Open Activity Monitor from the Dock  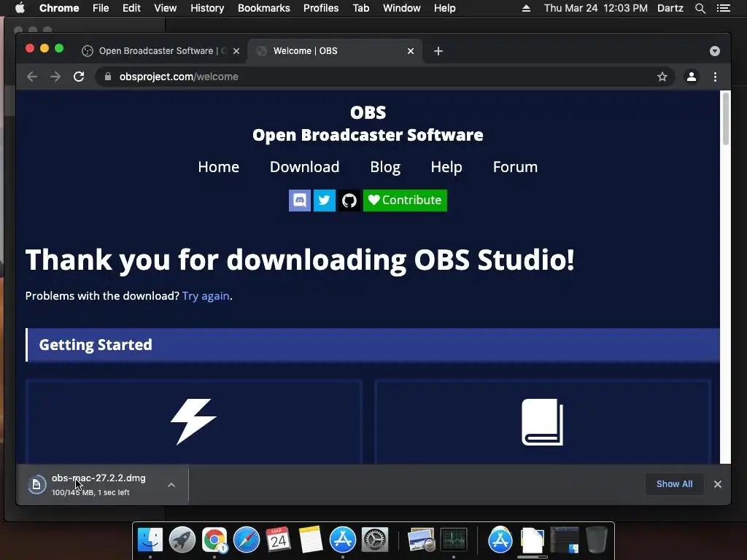click(x=454, y=540)
